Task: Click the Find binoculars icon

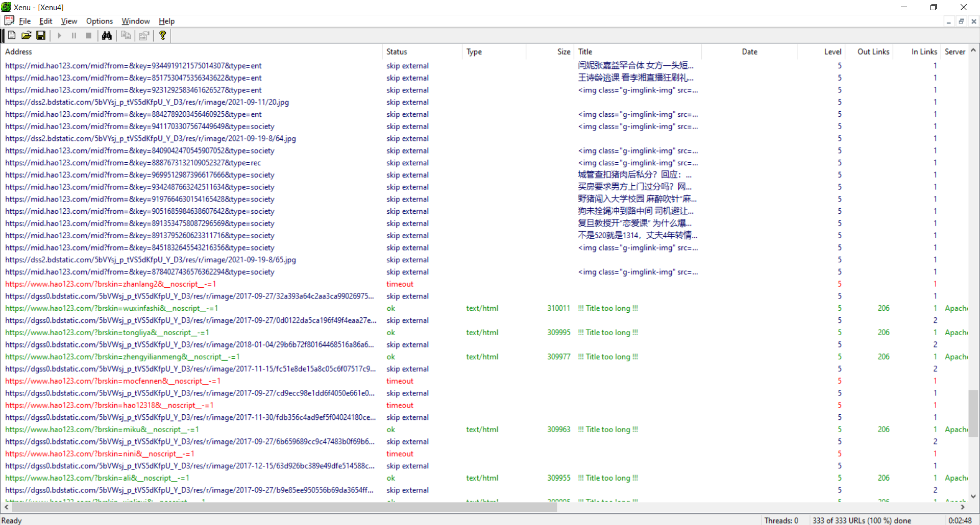Action: (x=107, y=36)
